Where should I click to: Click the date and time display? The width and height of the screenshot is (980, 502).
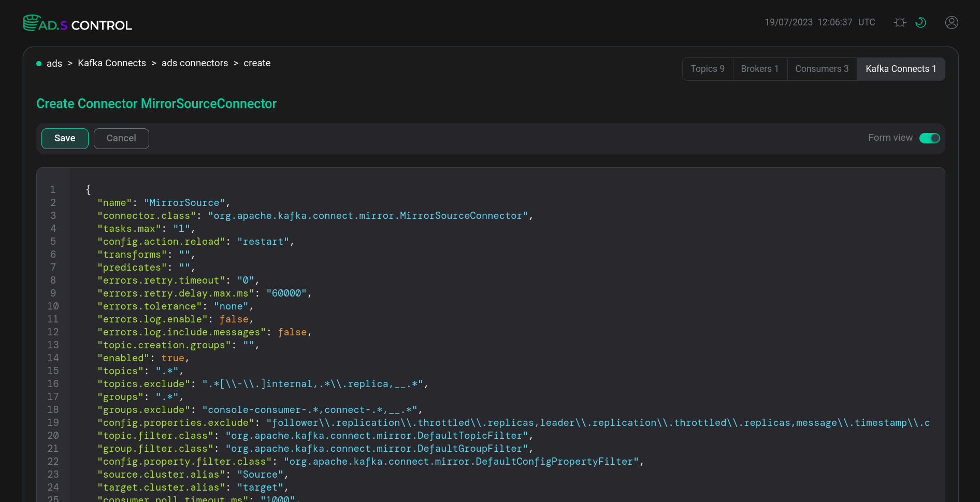pos(820,22)
